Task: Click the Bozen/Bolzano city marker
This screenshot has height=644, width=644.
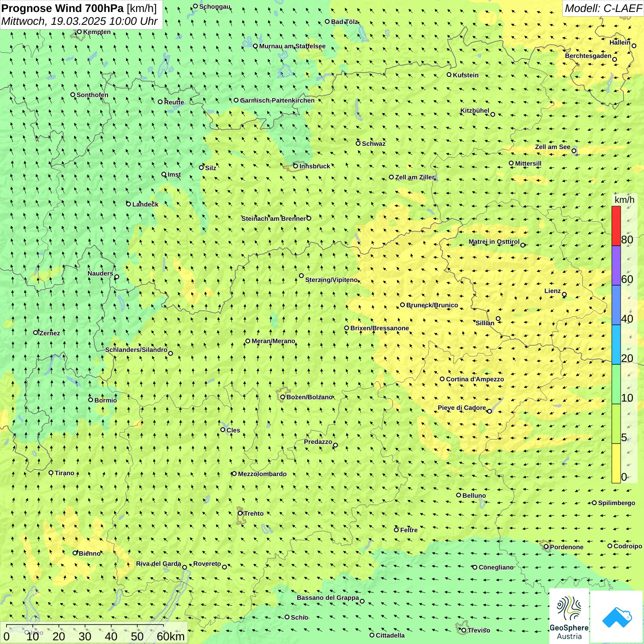Action: click(283, 397)
